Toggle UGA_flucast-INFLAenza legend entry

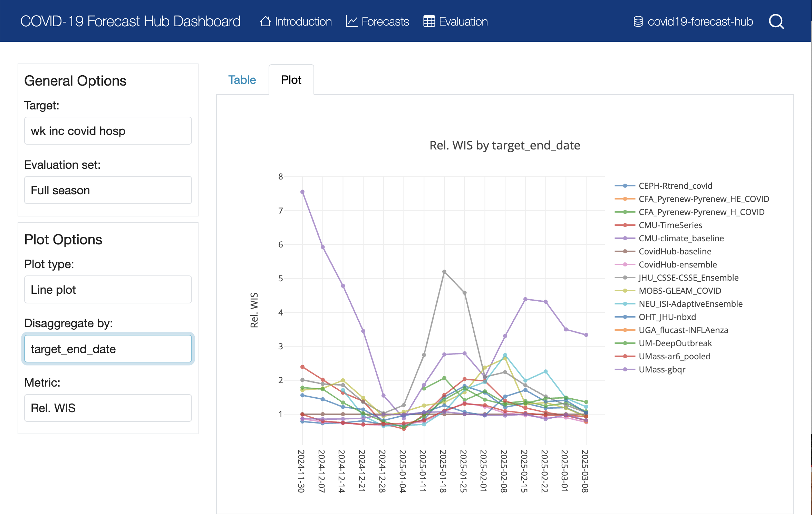[671, 330]
